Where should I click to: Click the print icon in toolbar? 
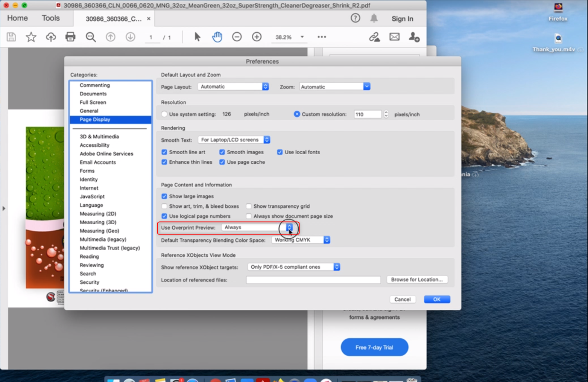pyautogui.click(x=70, y=37)
